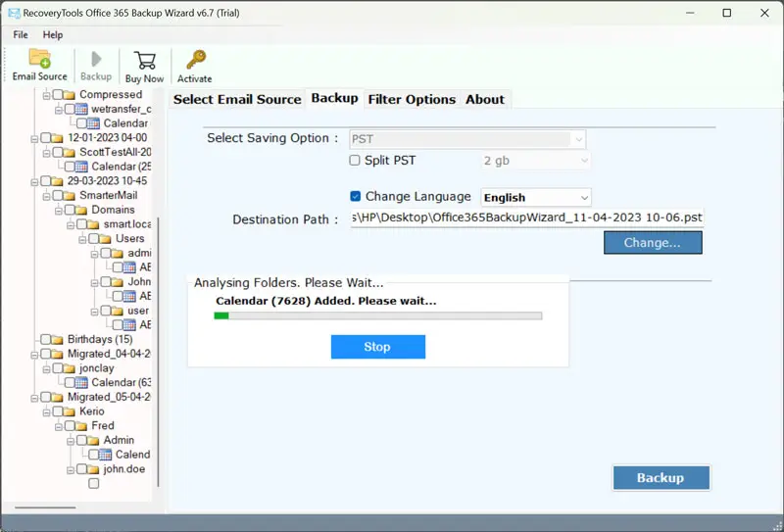This screenshot has height=532, width=784.
Task: Open the English language dropdown
Action: 536,198
